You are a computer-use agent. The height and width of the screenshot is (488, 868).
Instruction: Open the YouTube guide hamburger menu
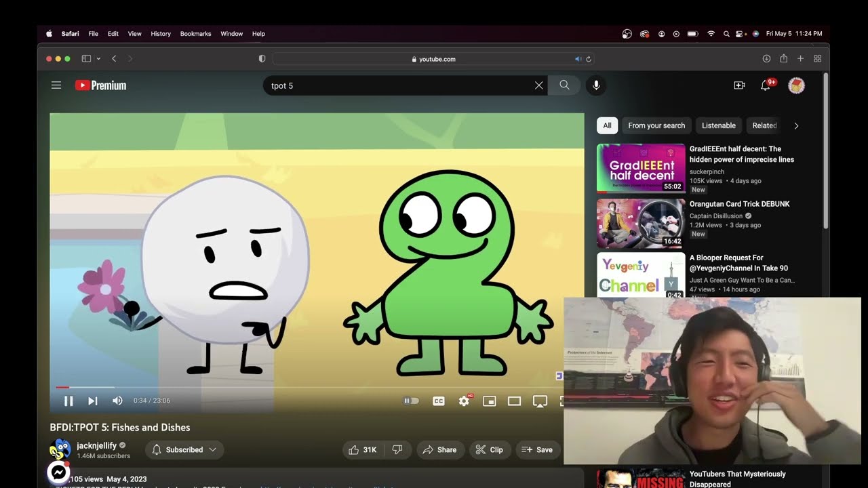tap(56, 85)
